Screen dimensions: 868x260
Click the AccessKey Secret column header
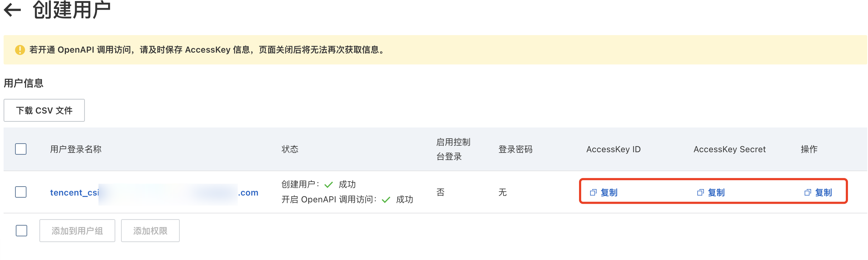click(729, 149)
